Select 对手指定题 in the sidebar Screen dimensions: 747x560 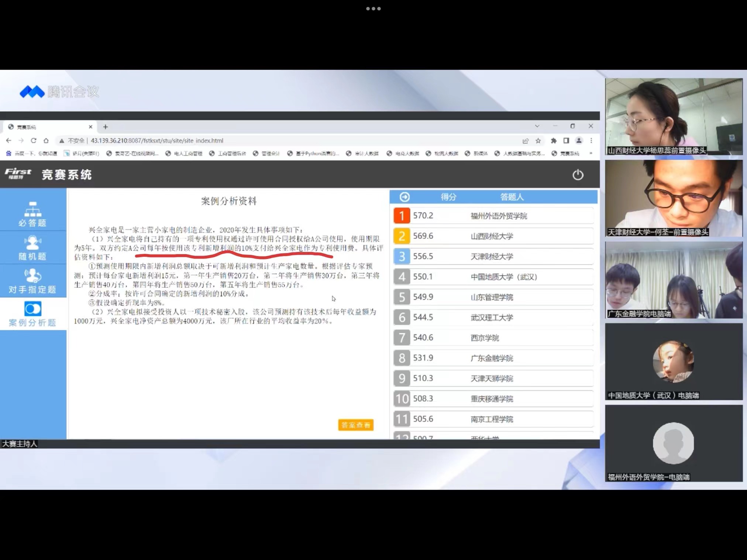point(32,281)
